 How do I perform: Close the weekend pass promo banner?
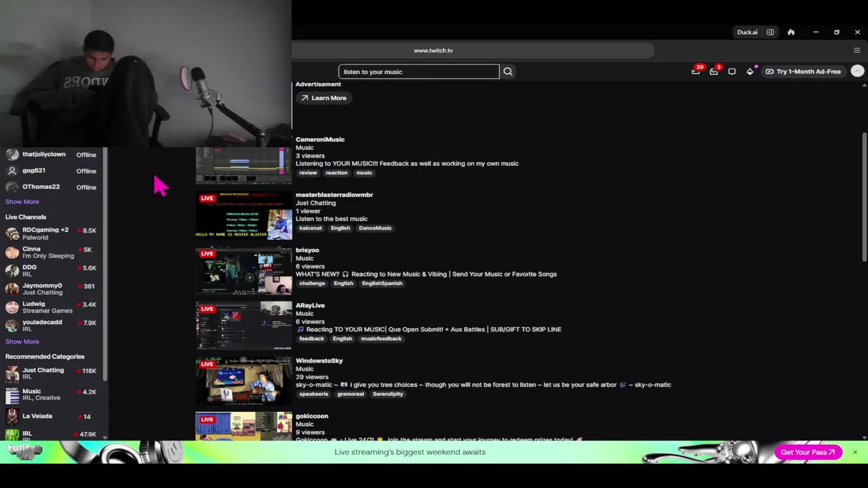(855, 452)
